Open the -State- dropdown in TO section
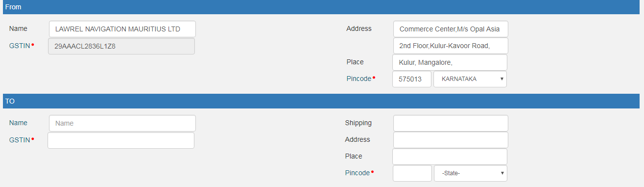This screenshot has height=187, width=644. coord(471,173)
